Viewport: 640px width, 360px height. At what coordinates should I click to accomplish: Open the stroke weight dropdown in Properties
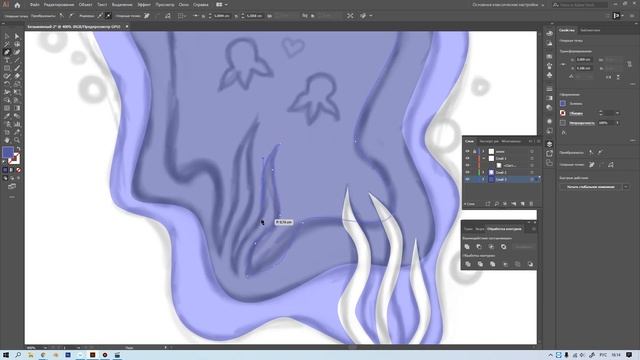click(617, 113)
